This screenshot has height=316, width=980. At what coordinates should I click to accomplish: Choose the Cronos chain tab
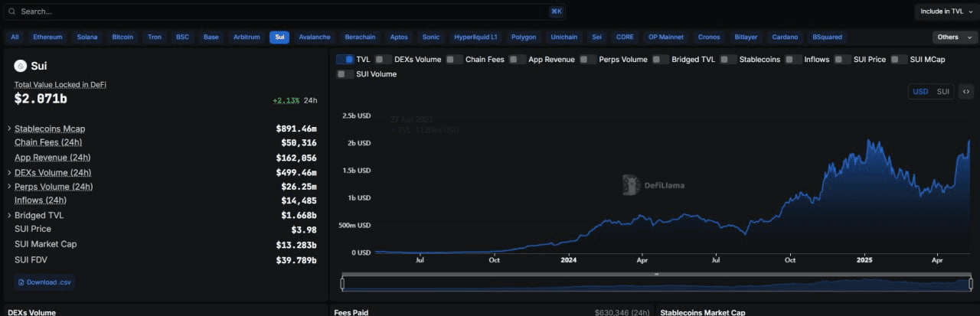click(710, 37)
